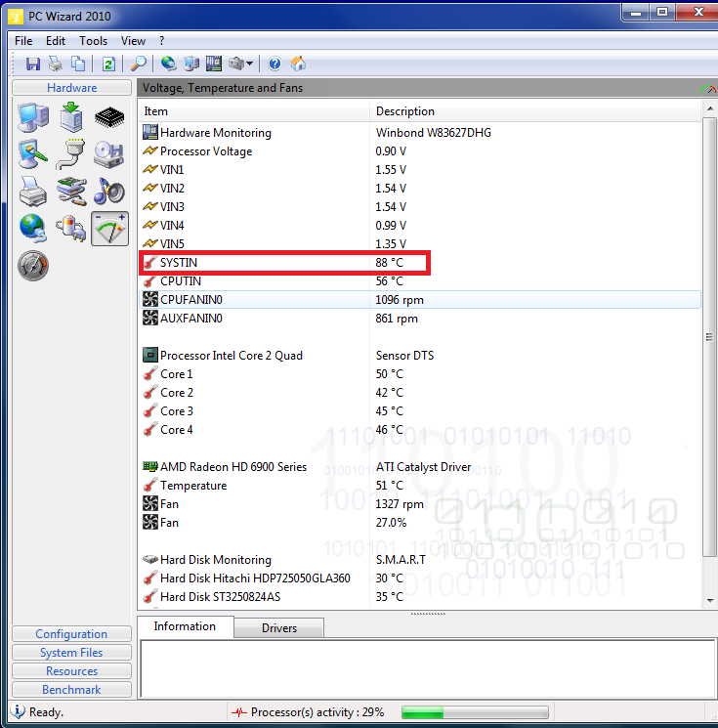Select the System Summary computer icon in sidebar
The width and height of the screenshot is (718, 728).
(x=33, y=117)
